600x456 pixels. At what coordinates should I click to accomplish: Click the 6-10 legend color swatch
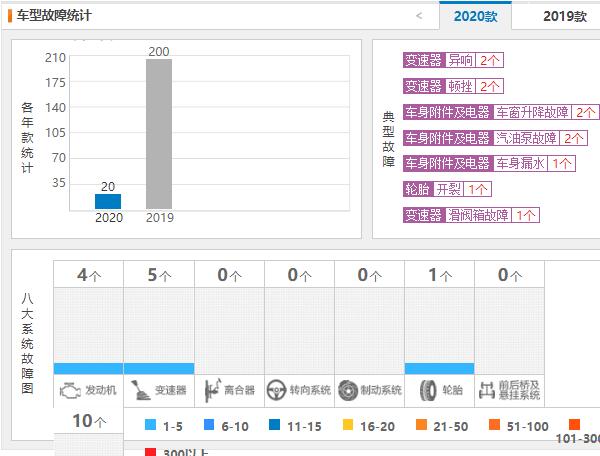point(209,425)
